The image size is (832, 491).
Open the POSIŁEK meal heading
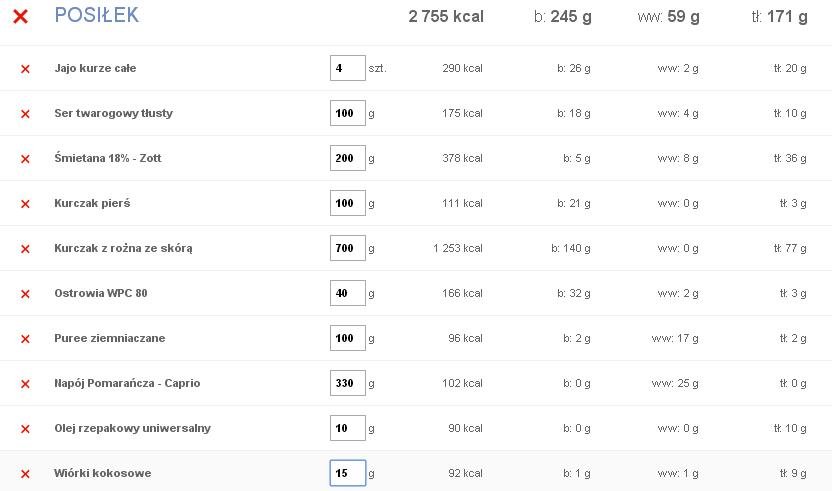[x=97, y=15]
